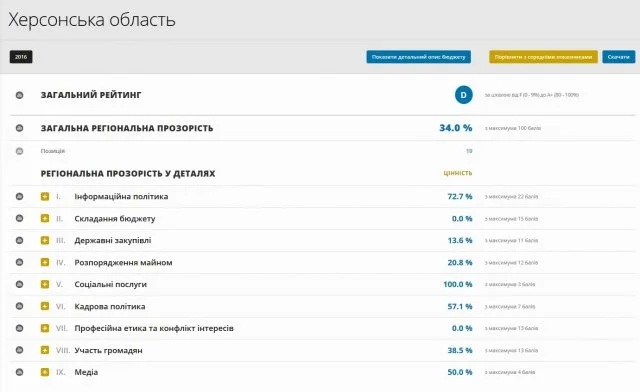Viewport: 640px width, 392px height.
Task: Select the "Складання бюджету" row label
Action: pyautogui.click(x=115, y=219)
